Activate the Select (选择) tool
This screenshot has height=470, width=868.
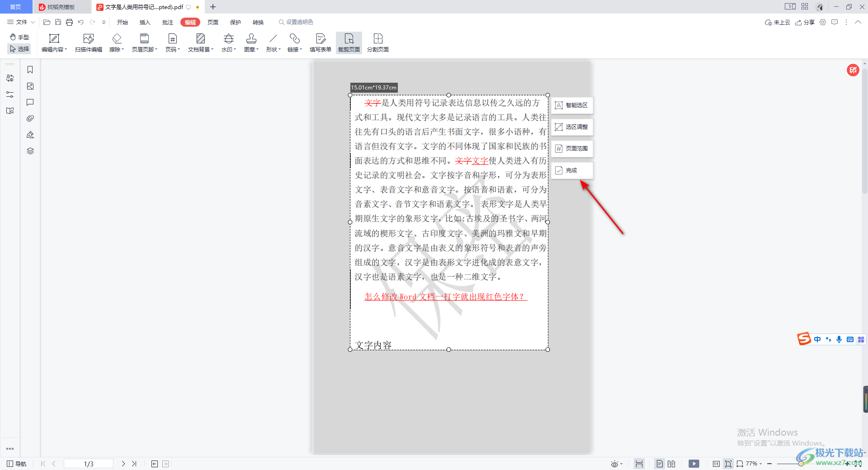coord(19,49)
